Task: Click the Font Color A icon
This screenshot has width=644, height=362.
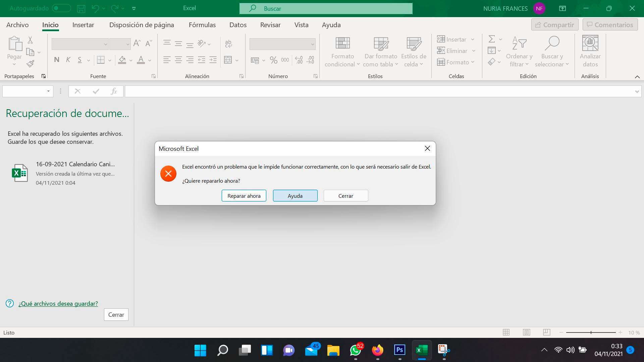Action: (141, 60)
